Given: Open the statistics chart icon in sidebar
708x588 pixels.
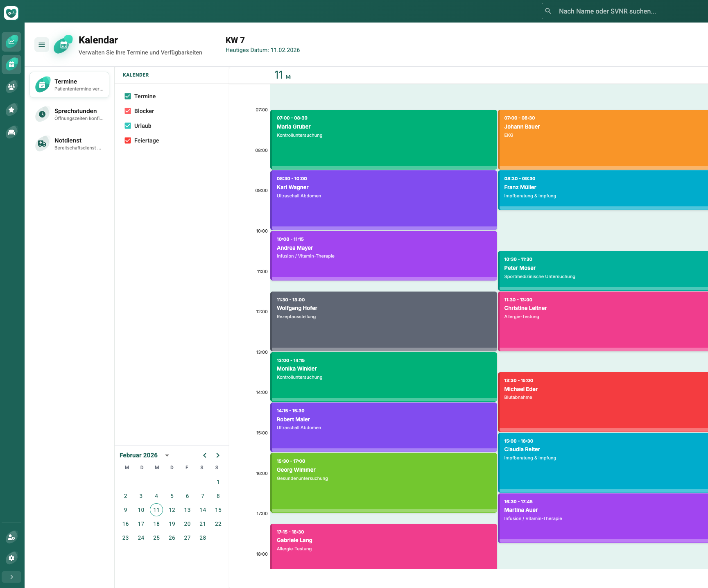Looking at the screenshot, I should [x=11, y=41].
